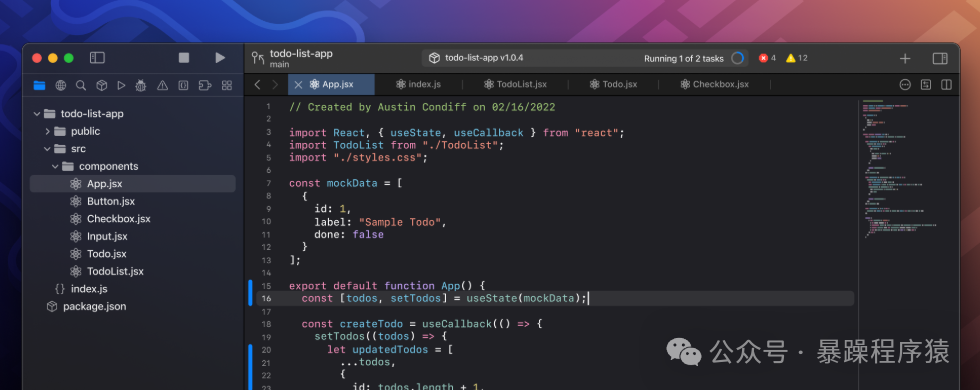Image resolution: width=980 pixels, height=390 pixels.
Task: Open index.js in file tree
Action: pyautogui.click(x=89, y=289)
